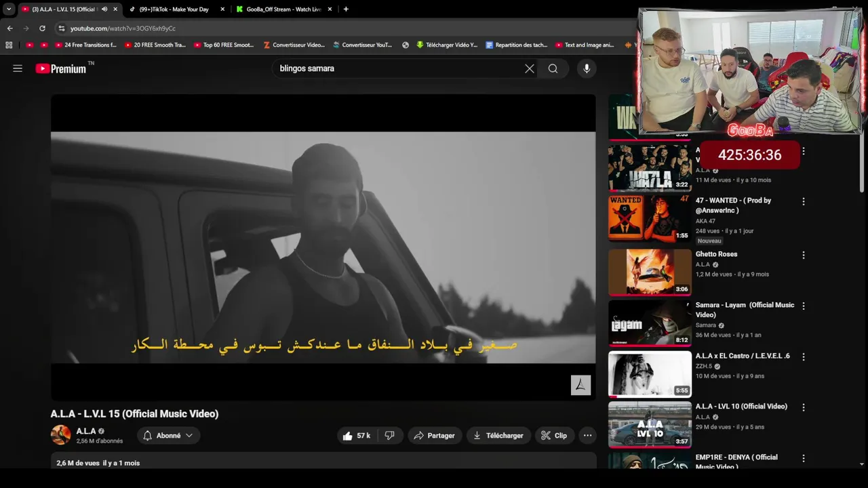Close the GooBa_Off Stream tab
The width and height of the screenshot is (868, 488).
pos(330,9)
